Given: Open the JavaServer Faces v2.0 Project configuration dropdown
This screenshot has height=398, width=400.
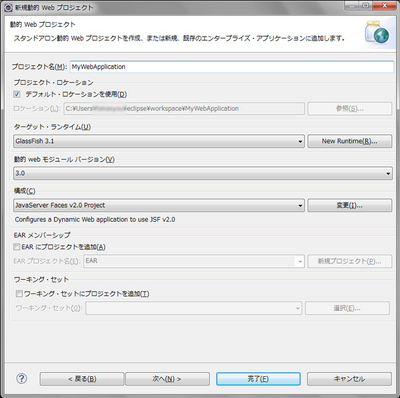Looking at the screenshot, I should [x=159, y=205].
